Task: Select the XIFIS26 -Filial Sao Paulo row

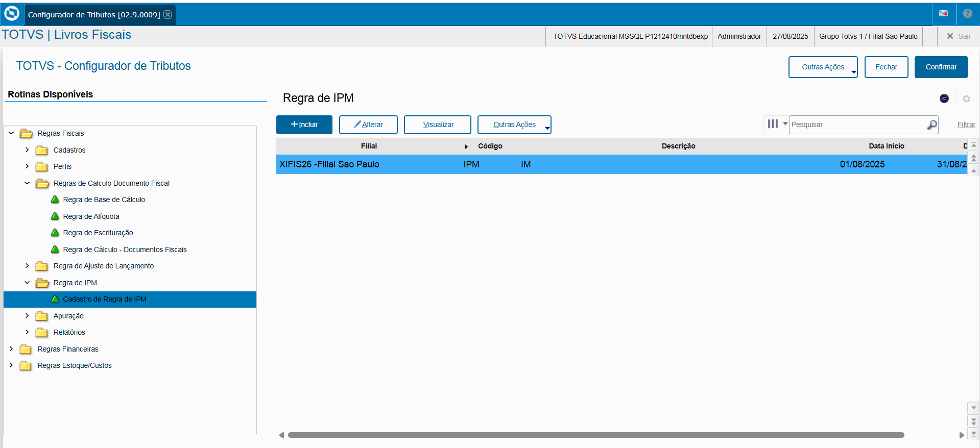Action: coord(622,164)
